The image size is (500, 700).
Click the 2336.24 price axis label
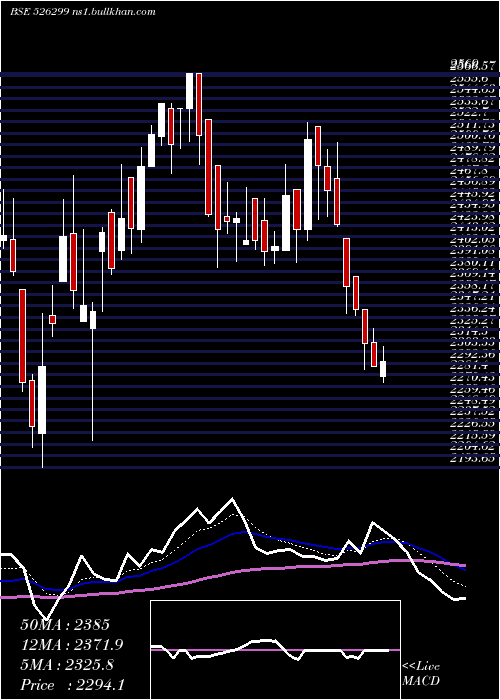click(472, 309)
